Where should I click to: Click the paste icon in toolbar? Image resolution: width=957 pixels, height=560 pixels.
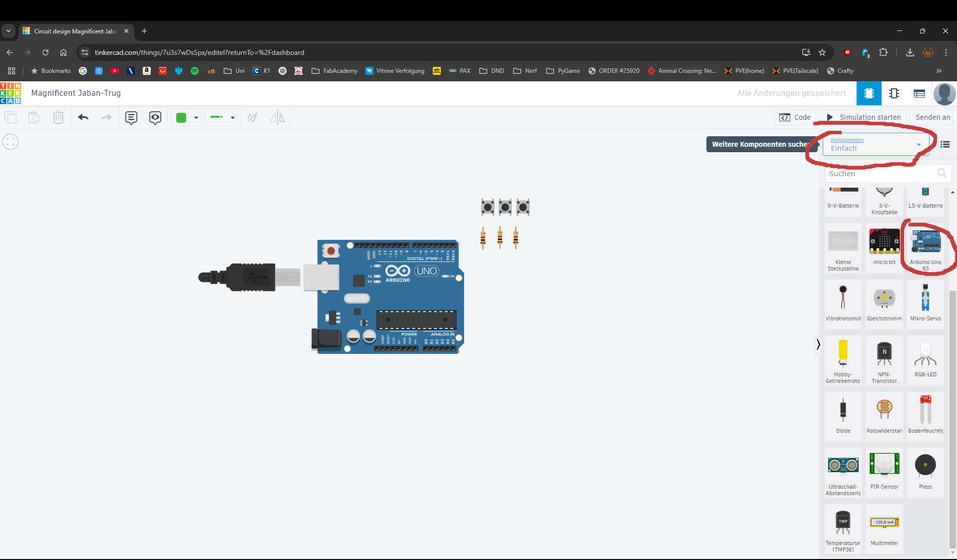(34, 117)
